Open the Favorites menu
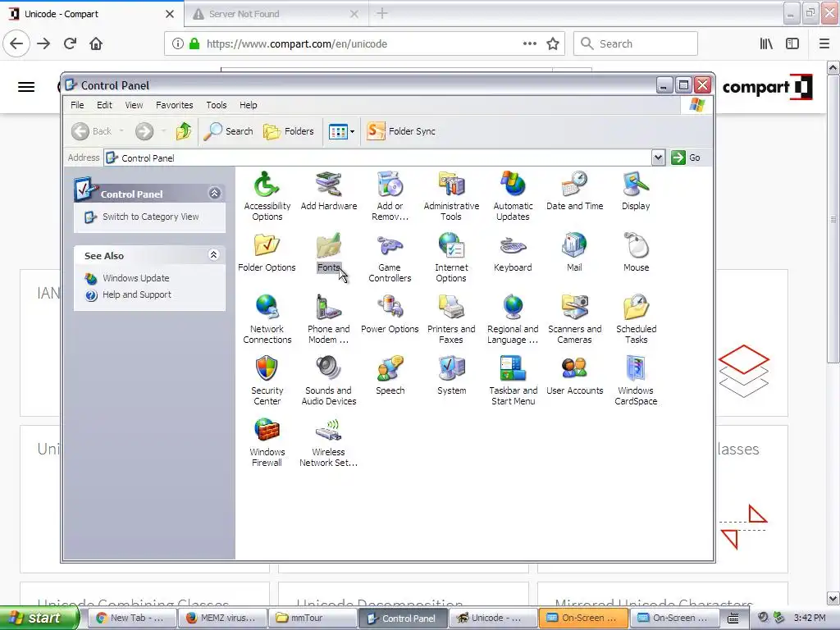Viewport: 840px width, 630px height. click(x=174, y=105)
